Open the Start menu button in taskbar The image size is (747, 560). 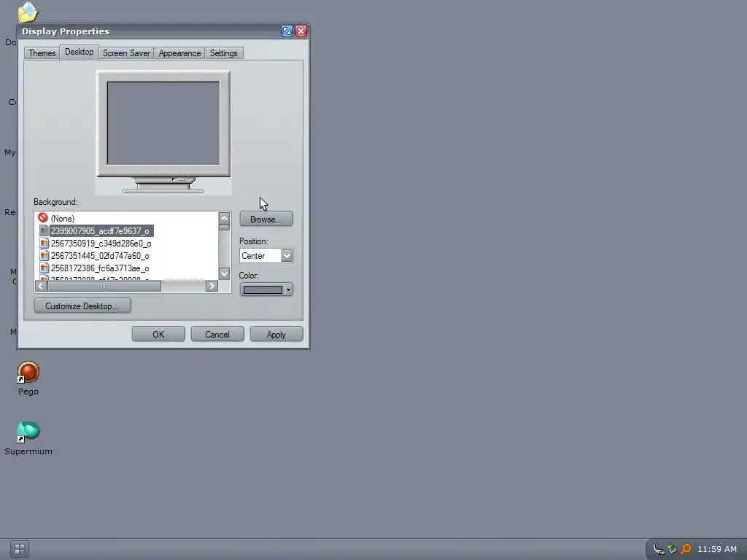click(x=20, y=549)
